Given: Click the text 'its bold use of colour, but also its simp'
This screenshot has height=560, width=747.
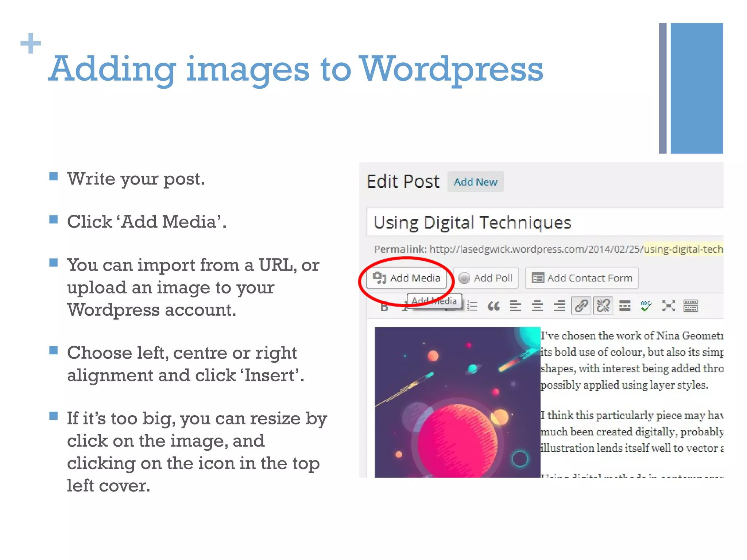Looking at the screenshot, I should click(x=632, y=352).
